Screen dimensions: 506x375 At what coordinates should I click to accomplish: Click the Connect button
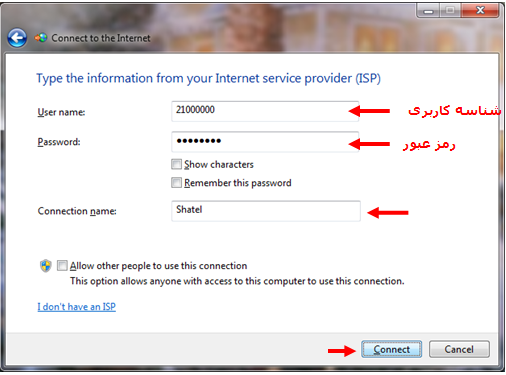point(391,349)
